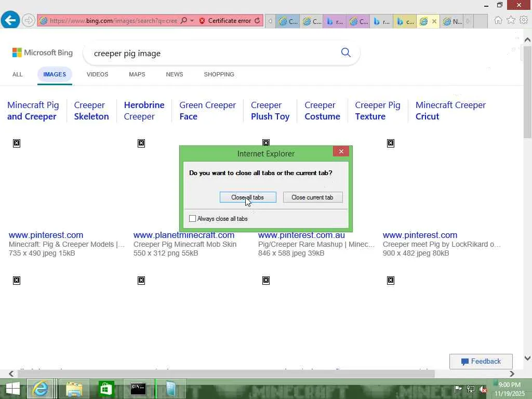The height and width of the screenshot is (399, 532).
Task: Open 'Creeper Costume' related search
Action: pyautogui.click(x=322, y=111)
